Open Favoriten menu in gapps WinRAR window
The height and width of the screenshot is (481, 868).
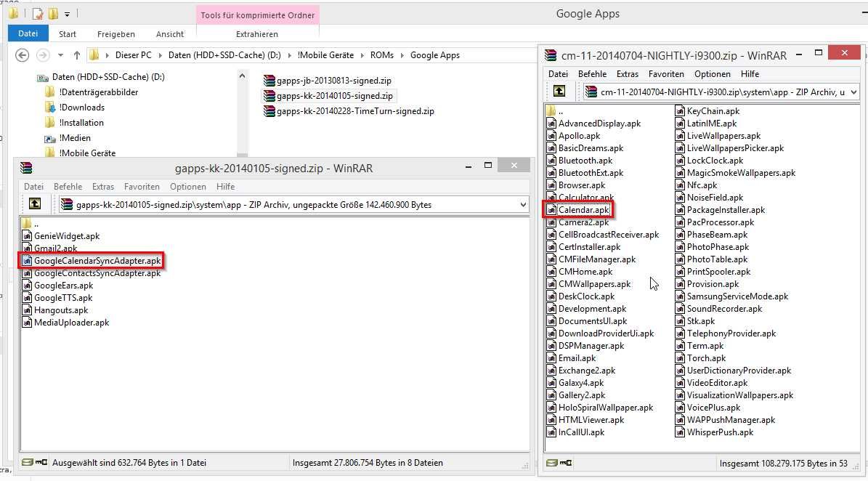pyautogui.click(x=142, y=187)
